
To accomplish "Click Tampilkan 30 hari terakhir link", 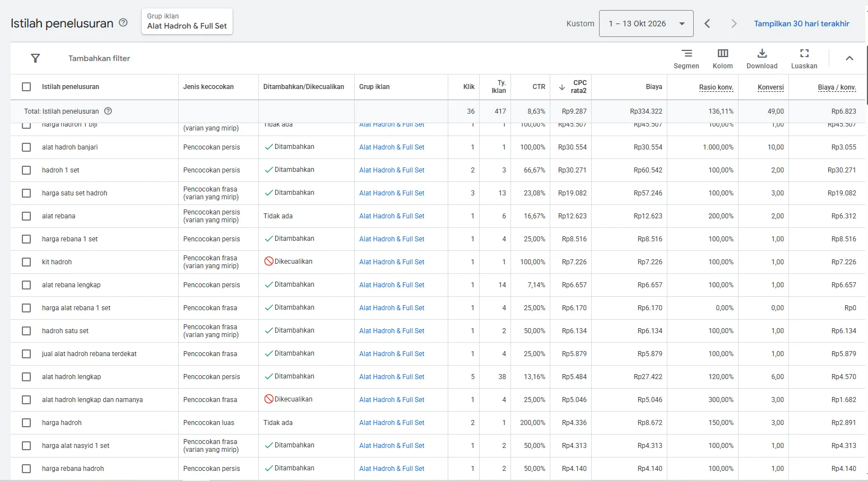I will [x=801, y=24].
